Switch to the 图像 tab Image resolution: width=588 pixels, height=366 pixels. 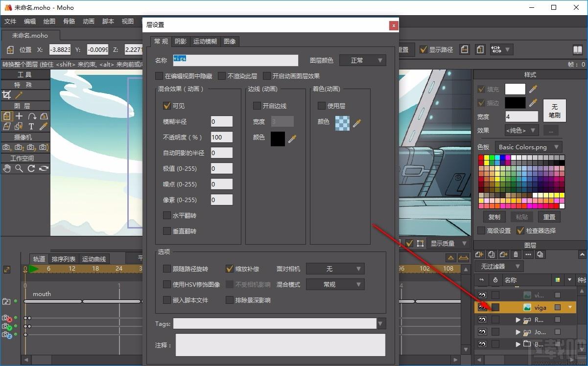coord(230,42)
